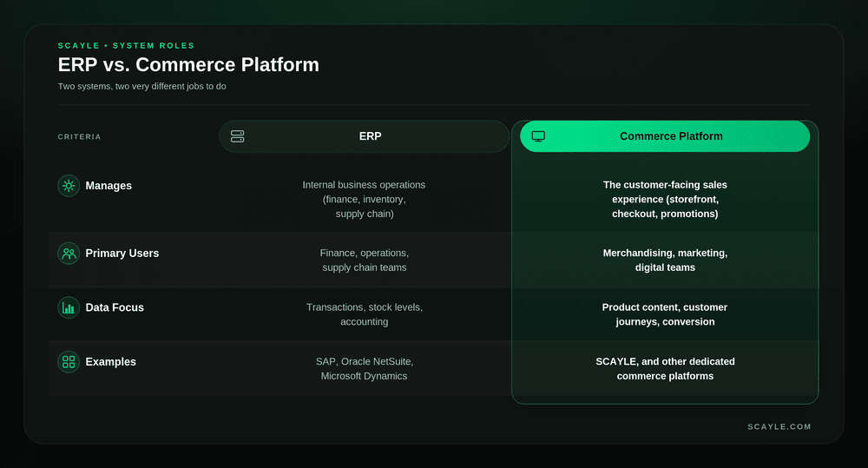
Task: Click the Data Focus row label
Action: 115,307
